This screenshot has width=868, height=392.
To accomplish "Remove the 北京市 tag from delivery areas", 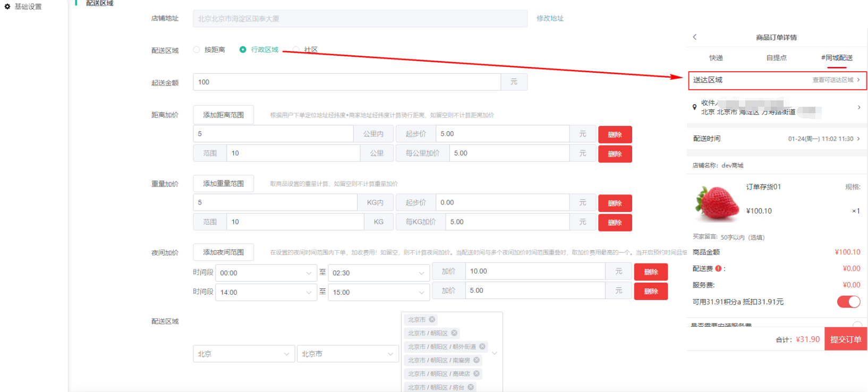I will (x=432, y=320).
